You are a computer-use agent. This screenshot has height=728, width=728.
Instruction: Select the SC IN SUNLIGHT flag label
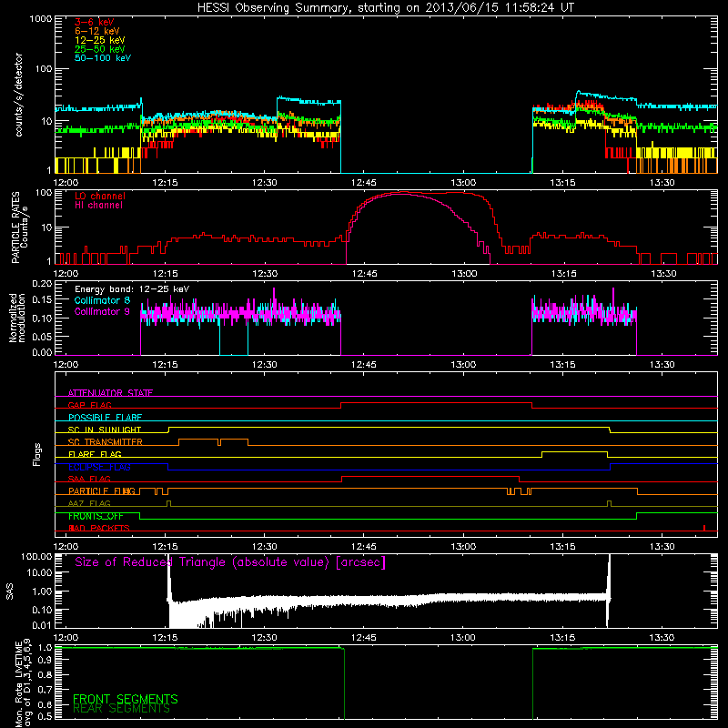click(105, 430)
